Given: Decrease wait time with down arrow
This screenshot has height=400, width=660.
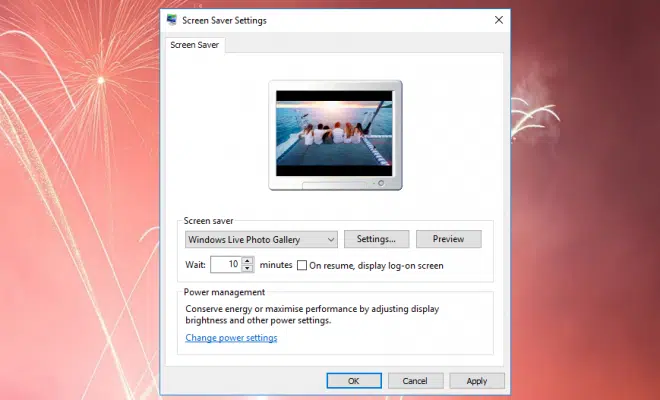Looking at the screenshot, I should [248, 269].
